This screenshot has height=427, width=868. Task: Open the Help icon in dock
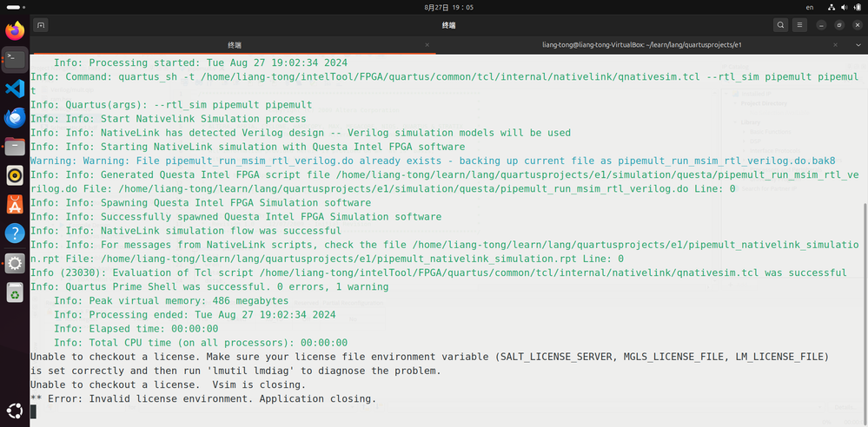tap(15, 233)
